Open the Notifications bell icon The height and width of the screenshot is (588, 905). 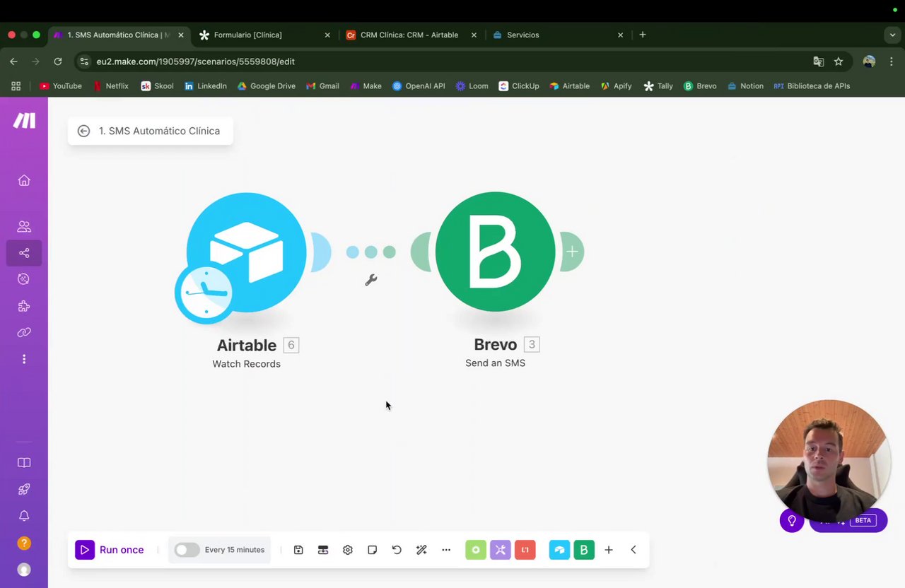coord(24,516)
